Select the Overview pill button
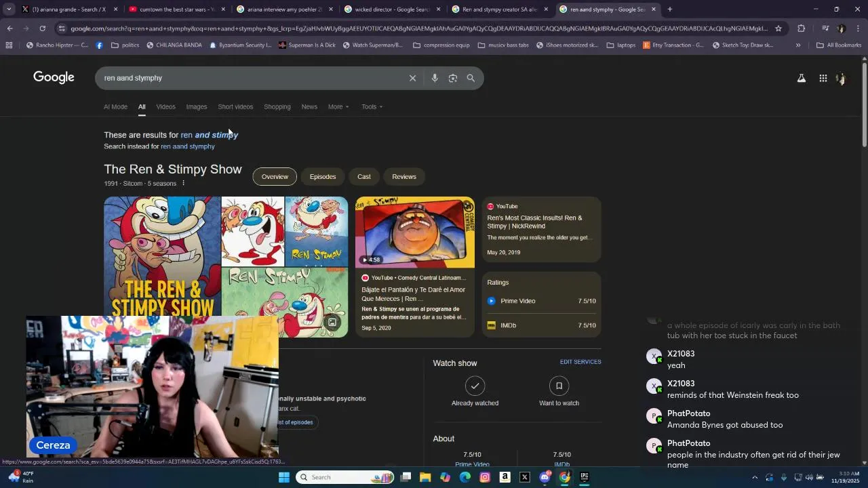The image size is (868, 488). pos(275,177)
